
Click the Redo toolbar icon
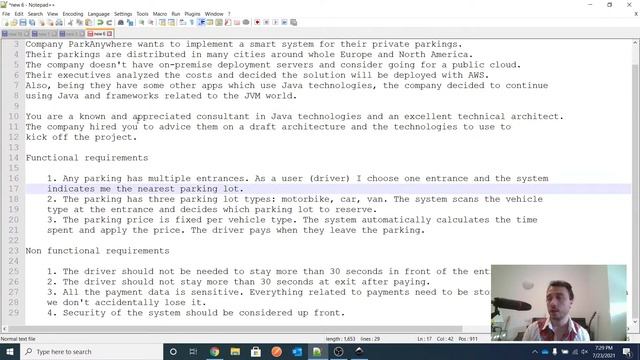tap(109, 22)
